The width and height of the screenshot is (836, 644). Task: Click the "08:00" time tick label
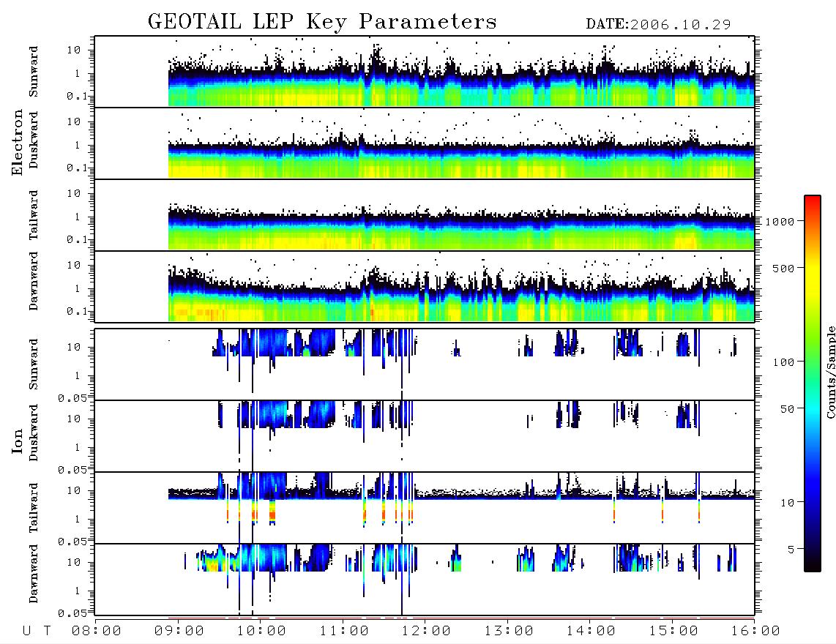click(x=97, y=632)
